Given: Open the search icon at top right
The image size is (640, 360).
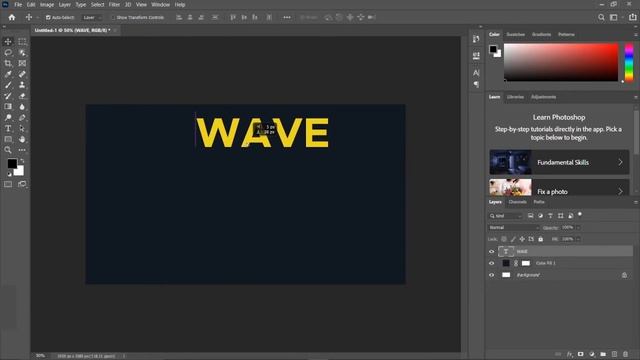Looking at the screenshot, I should tap(601, 17).
